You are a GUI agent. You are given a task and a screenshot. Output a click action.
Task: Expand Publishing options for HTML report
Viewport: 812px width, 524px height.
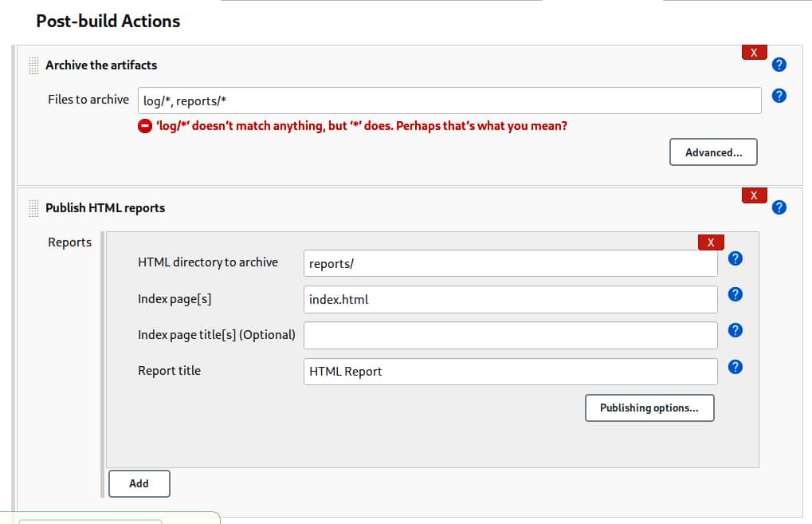tap(649, 408)
